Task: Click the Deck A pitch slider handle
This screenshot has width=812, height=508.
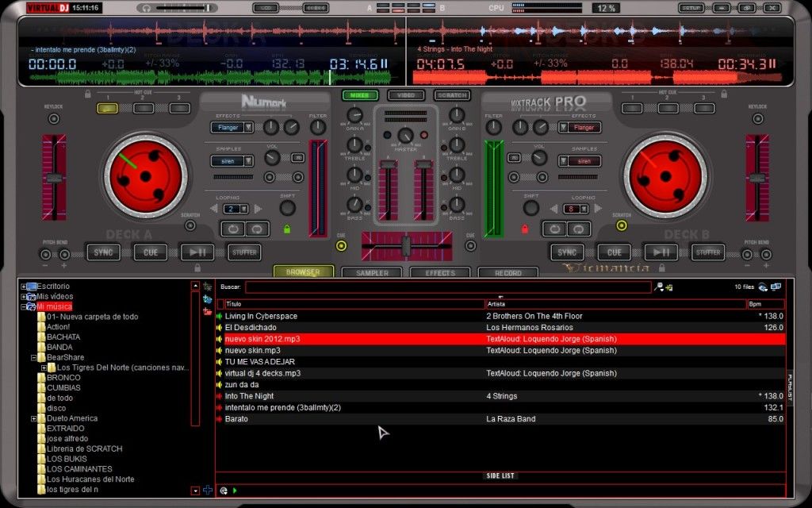Action: [x=55, y=179]
